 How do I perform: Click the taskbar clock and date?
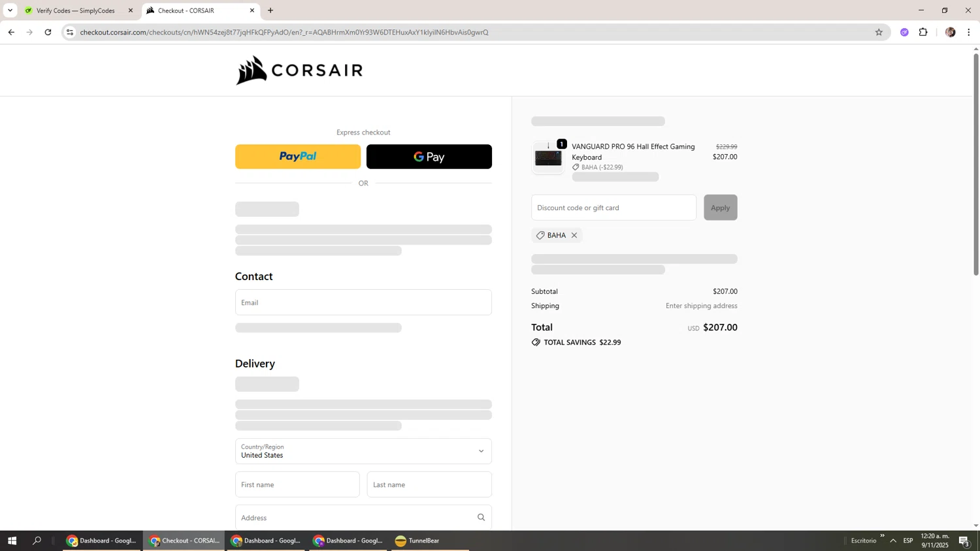[935, 541]
